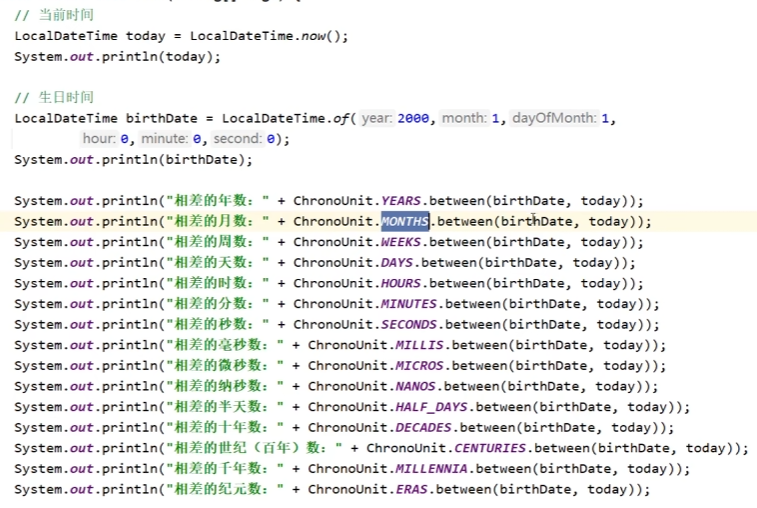Screen dimensions: 757x508
Task: Click the CENTURIES constant in code
Action: [x=490, y=448]
